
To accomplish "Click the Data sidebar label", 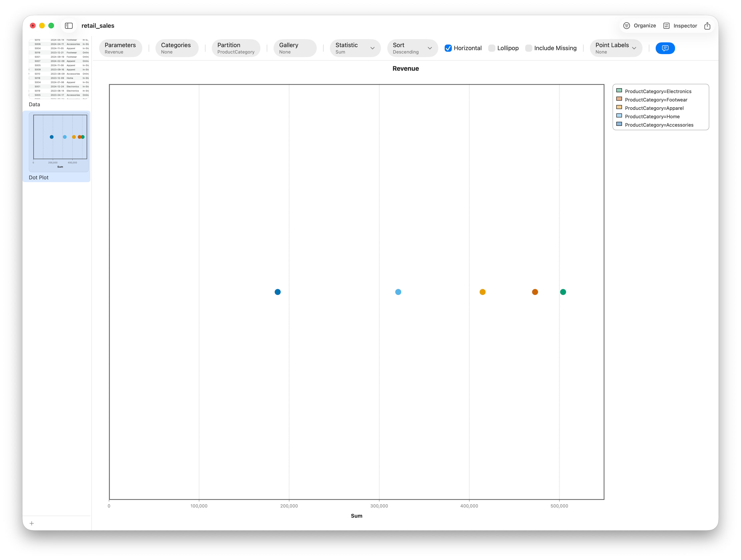I will 34,104.
